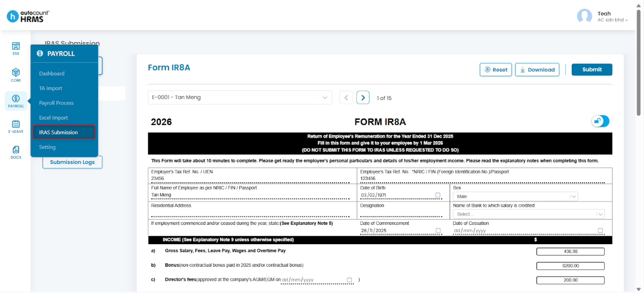Click the Form IR8A heading text

pyautogui.click(x=169, y=68)
